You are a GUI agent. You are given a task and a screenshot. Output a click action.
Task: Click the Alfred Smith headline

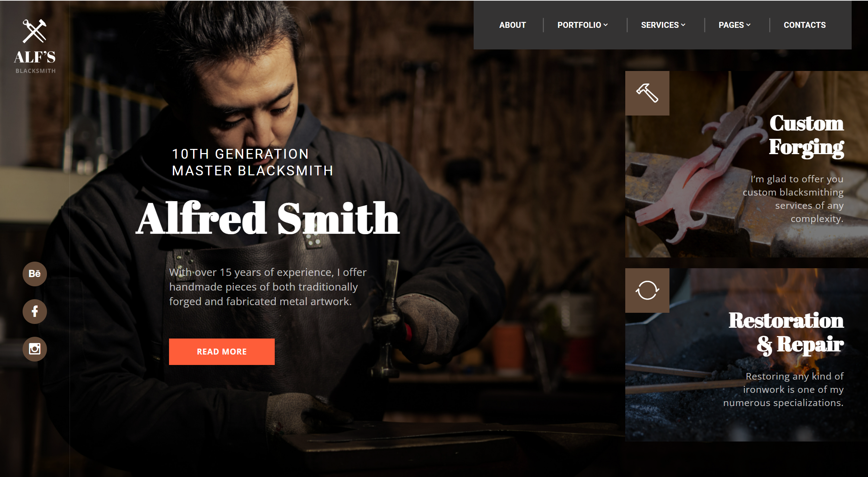coord(268,218)
